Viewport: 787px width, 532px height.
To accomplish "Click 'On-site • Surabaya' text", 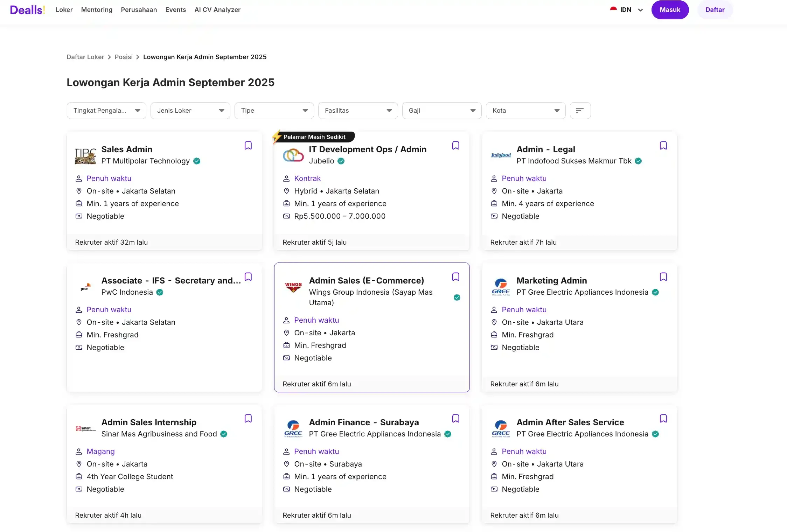I will coord(328,464).
